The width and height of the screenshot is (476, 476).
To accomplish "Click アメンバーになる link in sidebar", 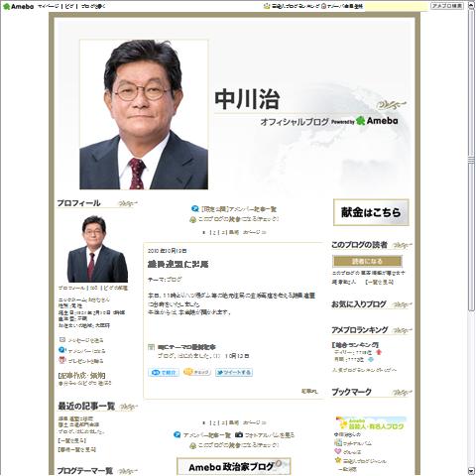I will (x=86, y=351).
